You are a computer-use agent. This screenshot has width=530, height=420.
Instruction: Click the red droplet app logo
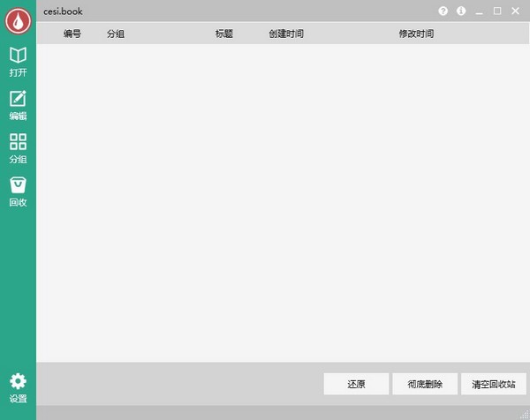pyautogui.click(x=18, y=19)
